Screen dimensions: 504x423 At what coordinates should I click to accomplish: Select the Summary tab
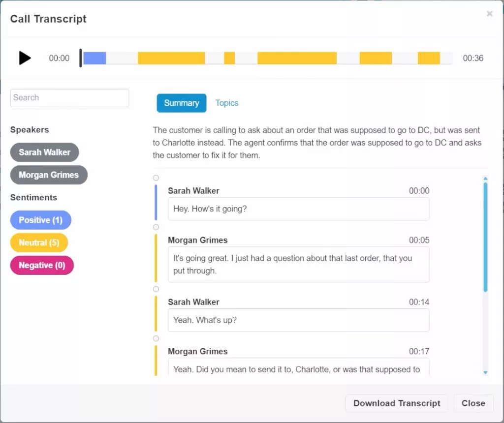pyautogui.click(x=181, y=103)
